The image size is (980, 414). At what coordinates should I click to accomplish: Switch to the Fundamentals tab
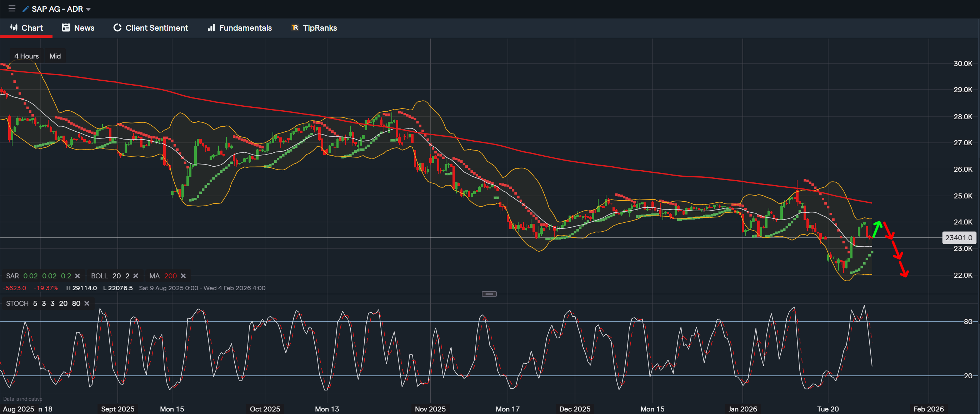245,28
